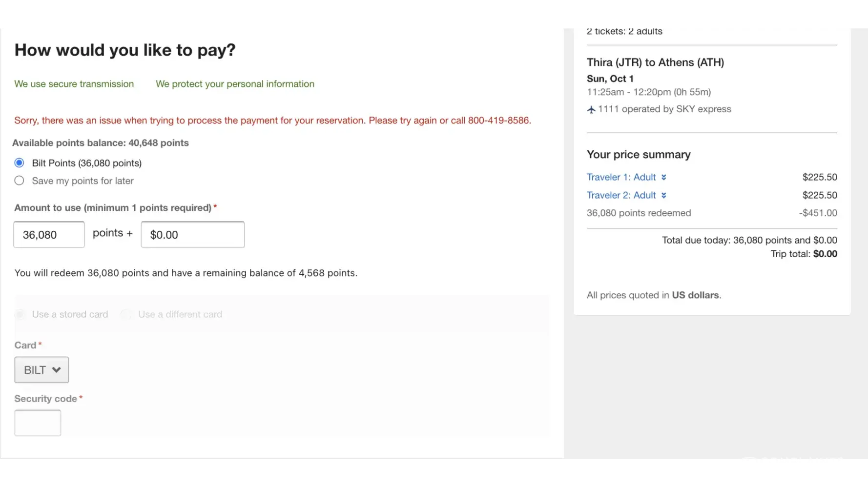Screen dimensions: 868x488
Task: Click the double-chevron icon next to Traveler 1
Action: (x=663, y=177)
